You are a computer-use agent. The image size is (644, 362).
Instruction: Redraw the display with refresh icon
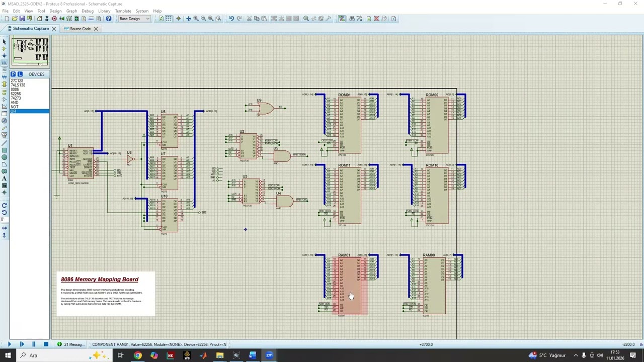161,19
